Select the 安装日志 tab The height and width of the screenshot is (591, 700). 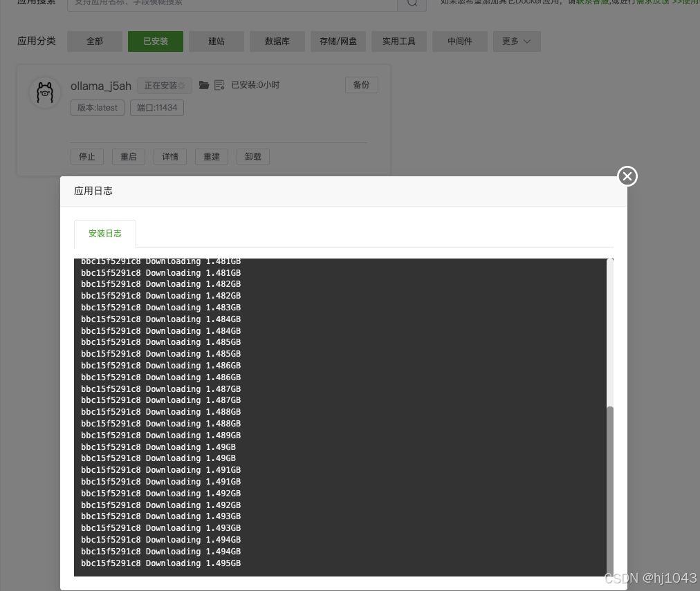click(105, 233)
